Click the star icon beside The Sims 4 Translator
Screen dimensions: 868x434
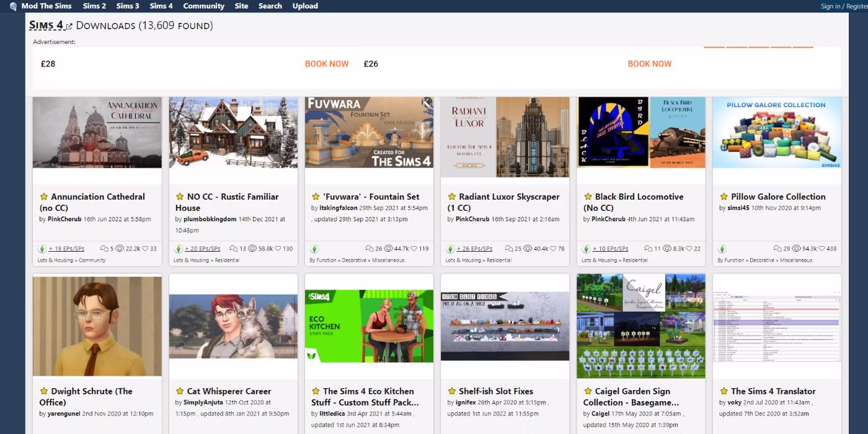click(x=724, y=391)
